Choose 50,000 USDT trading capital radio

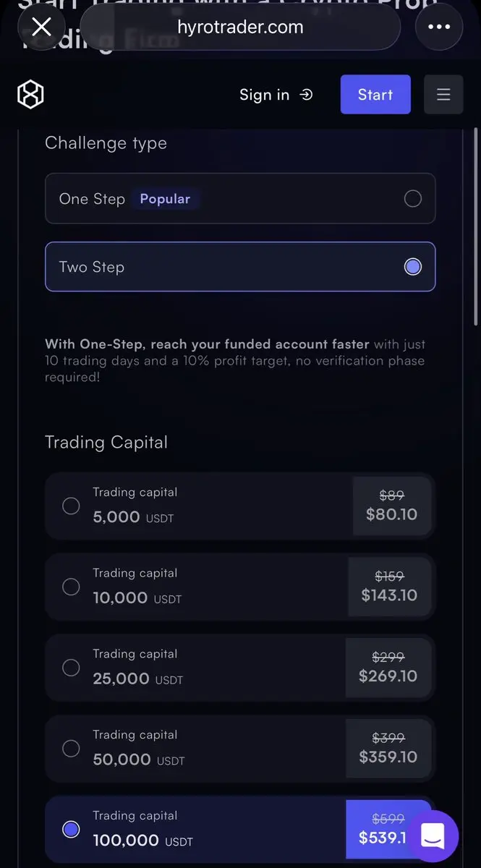71,749
